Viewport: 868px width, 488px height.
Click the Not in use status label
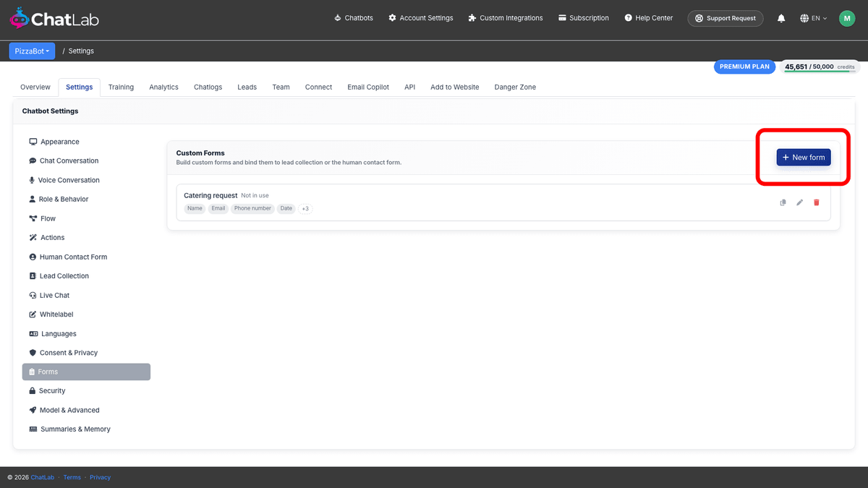tap(255, 196)
